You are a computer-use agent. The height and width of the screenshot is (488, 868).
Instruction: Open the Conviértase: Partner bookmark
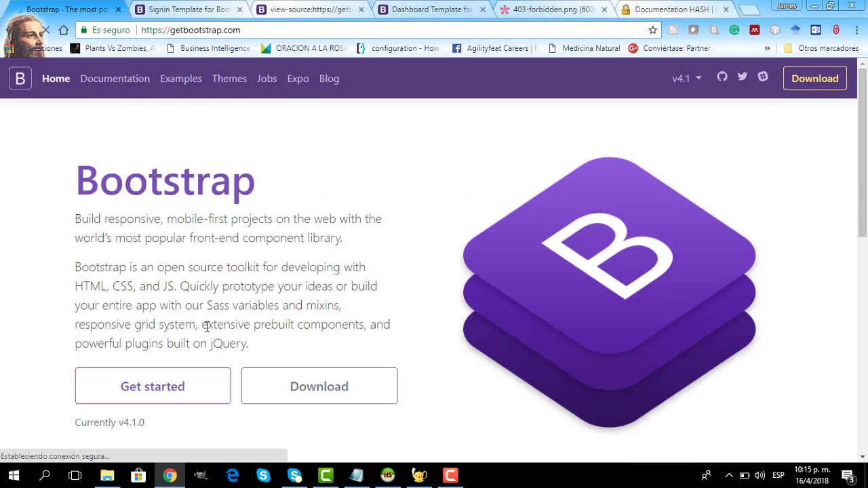coord(670,48)
